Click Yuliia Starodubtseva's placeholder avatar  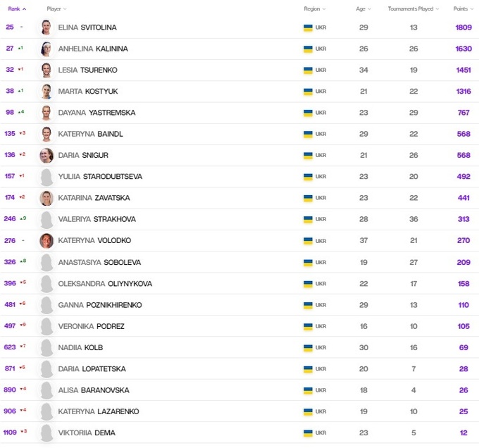pyautogui.click(x=46, y=177)
